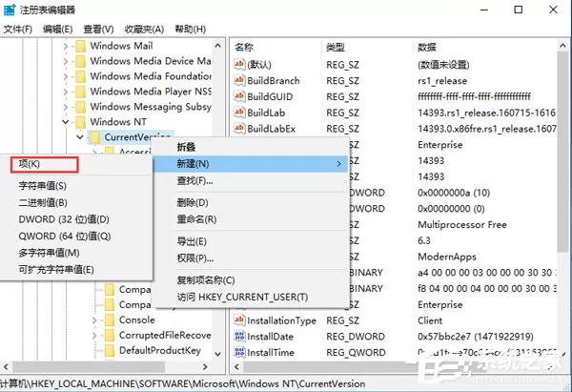Select QWORD (64 位)值(Q) option
Viewport: 572px width, 392px height.
click(76, 237)
